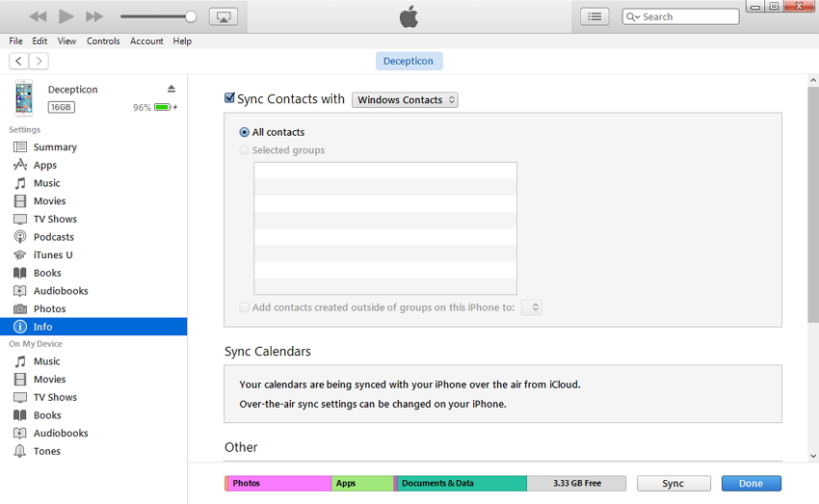Click the groups list box
The image size is (819, 504).
point(385,228)
